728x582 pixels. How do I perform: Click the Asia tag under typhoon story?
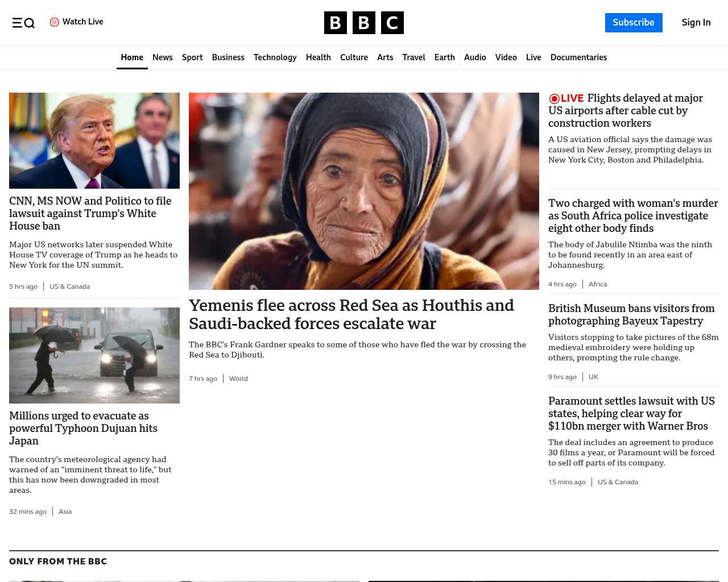[65, 512]
